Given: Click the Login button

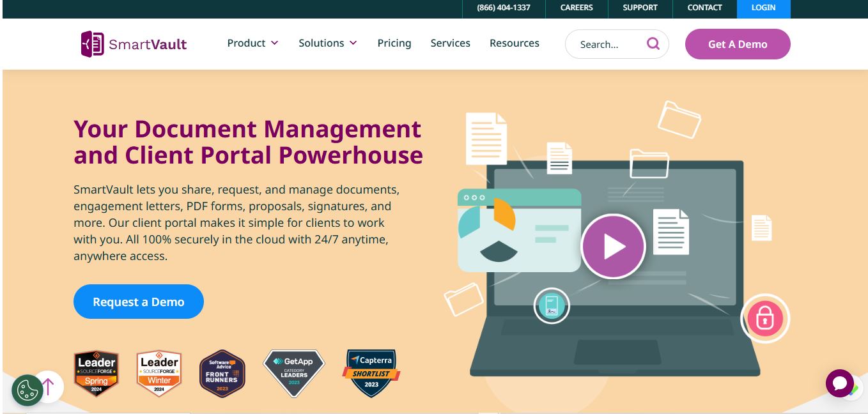Looking at the screenshot, I should [x=764, y=8].
